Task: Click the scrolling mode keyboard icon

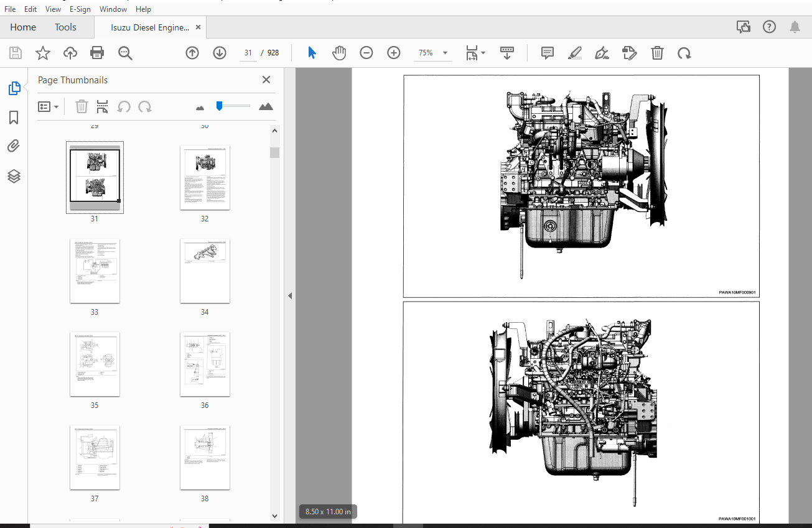Action: coord(507,53)
